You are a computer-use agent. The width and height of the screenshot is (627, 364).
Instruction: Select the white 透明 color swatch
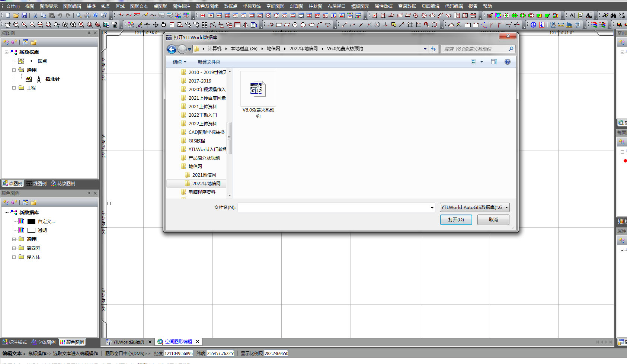click(31, 230)
